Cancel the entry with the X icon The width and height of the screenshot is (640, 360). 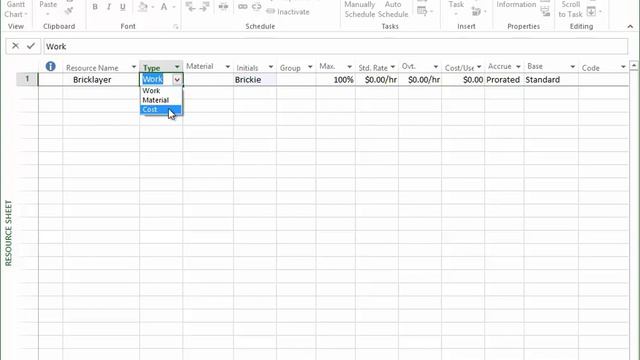click(x=16, y=46)
